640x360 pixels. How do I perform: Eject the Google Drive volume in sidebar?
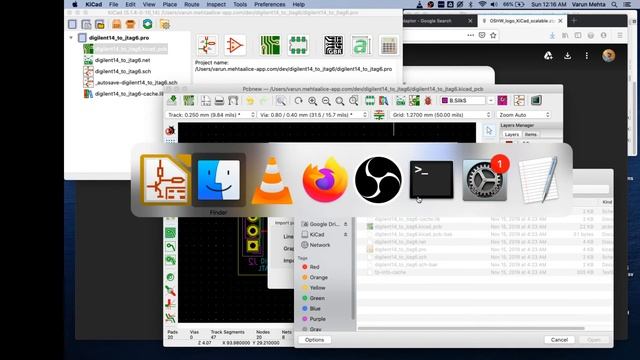(346, 224)
